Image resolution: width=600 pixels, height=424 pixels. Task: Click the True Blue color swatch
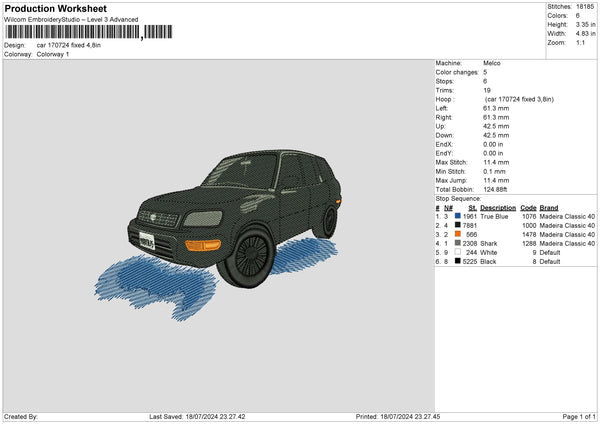tap(458, 216)
